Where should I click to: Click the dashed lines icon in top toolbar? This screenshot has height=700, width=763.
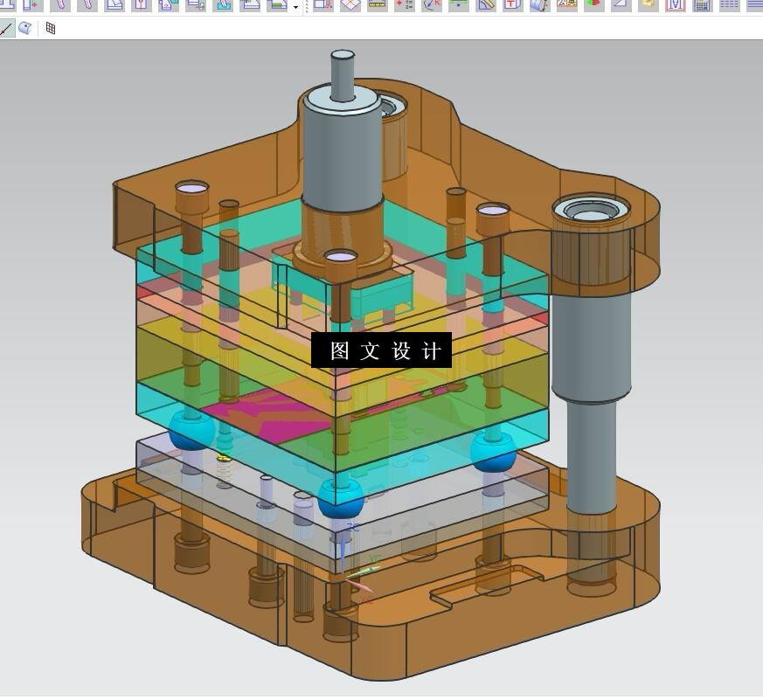coord(729,5)
